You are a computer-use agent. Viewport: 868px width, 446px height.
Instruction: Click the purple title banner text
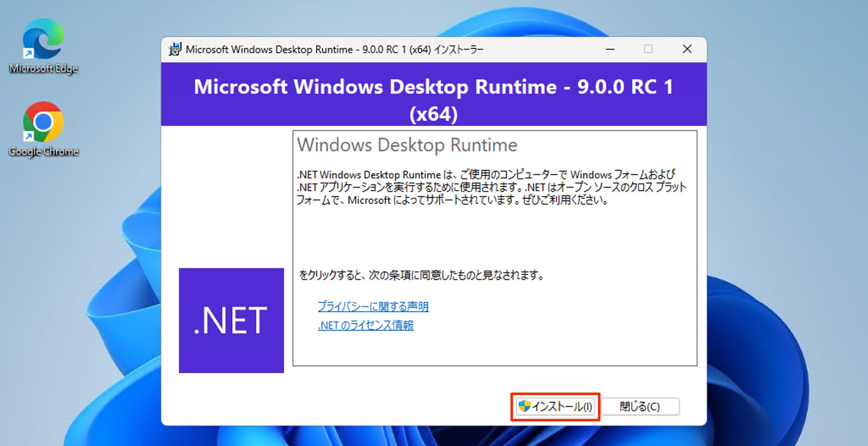point(434,87)
